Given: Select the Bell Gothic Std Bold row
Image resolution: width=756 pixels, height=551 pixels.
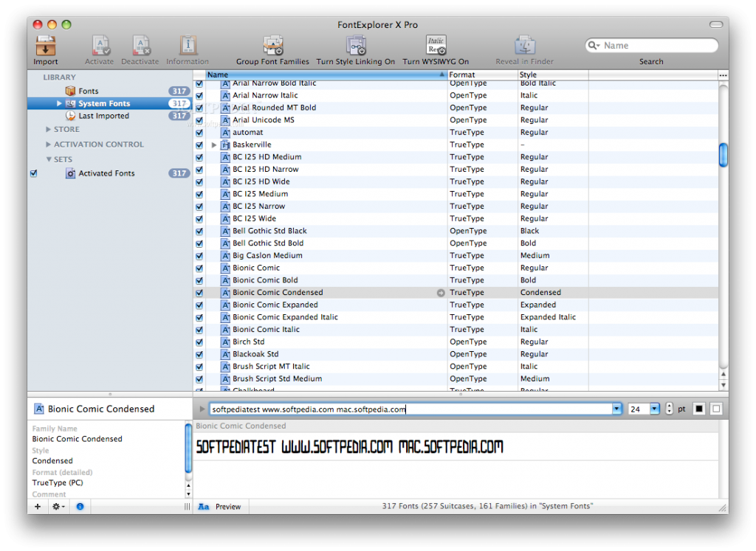Looking at the screenshot, I should tap(456, 243).
